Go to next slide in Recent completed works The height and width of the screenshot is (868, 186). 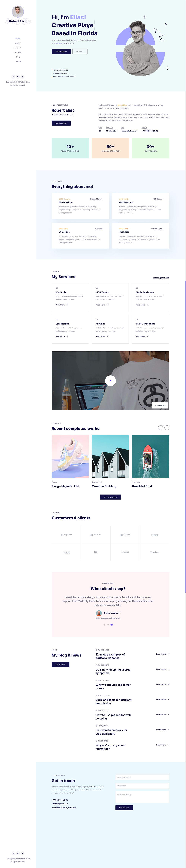point(167,428)
